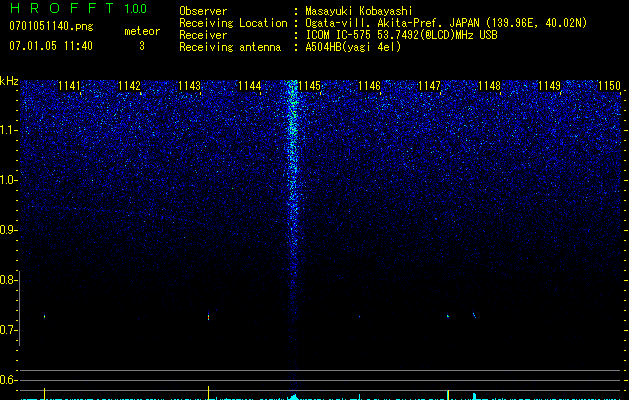Click the 1.0 frequency axis label
The width and height of the screenshot is (629, 400).
(x=8, y=180)
